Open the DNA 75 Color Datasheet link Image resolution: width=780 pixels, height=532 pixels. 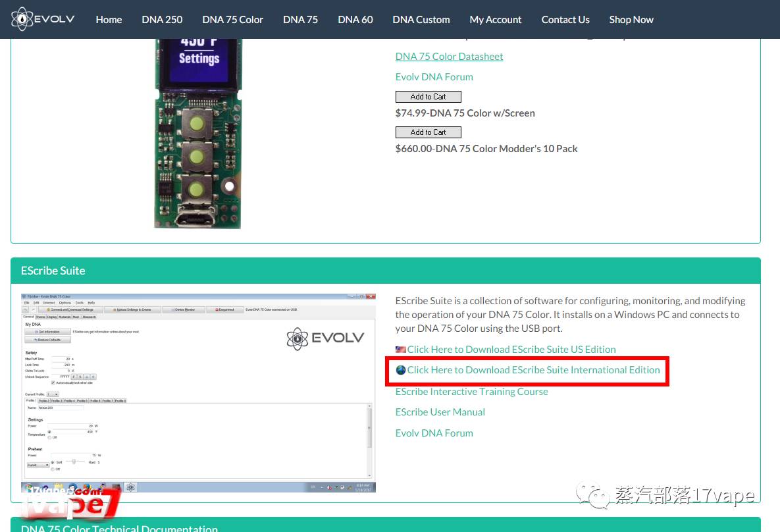click(449, 56)
